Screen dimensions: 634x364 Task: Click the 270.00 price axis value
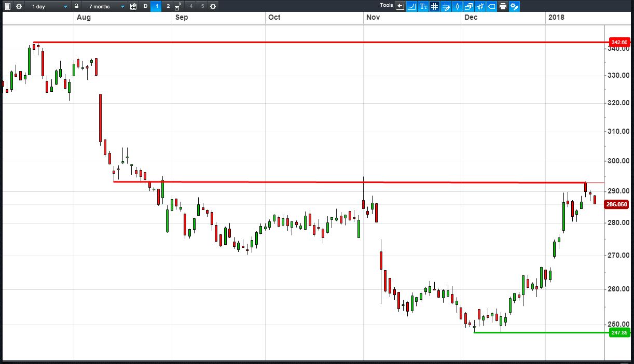(619, 256)
